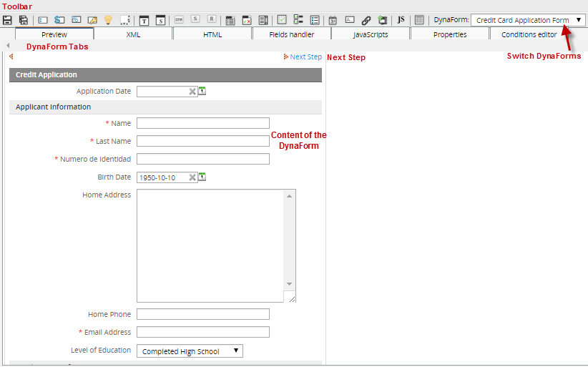Switch to the Fields handler tab
Viewport: 588px width, 367px height.
[291, 34]
